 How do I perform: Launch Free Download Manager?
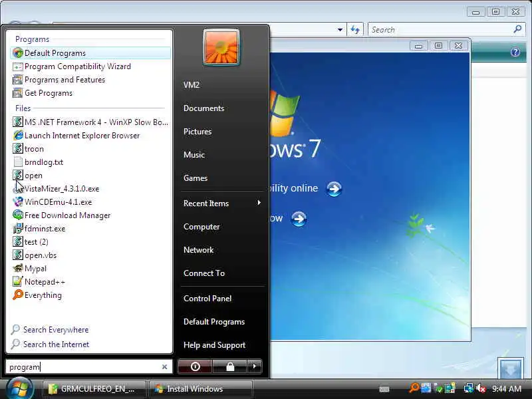[90, 215]
